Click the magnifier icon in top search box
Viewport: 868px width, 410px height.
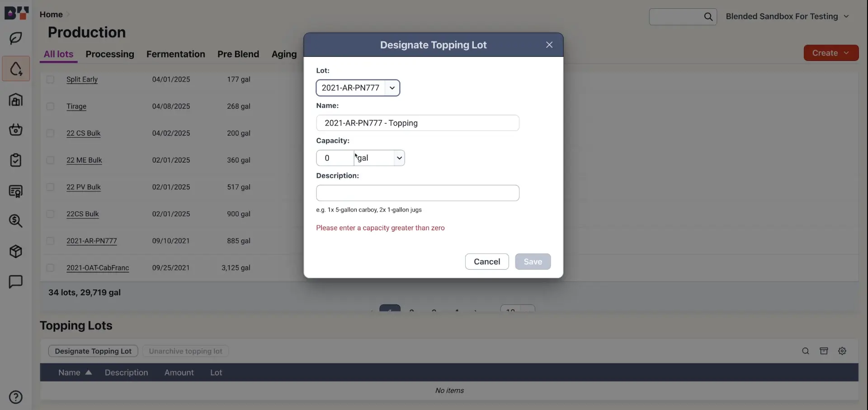click(x=708, y=17)
